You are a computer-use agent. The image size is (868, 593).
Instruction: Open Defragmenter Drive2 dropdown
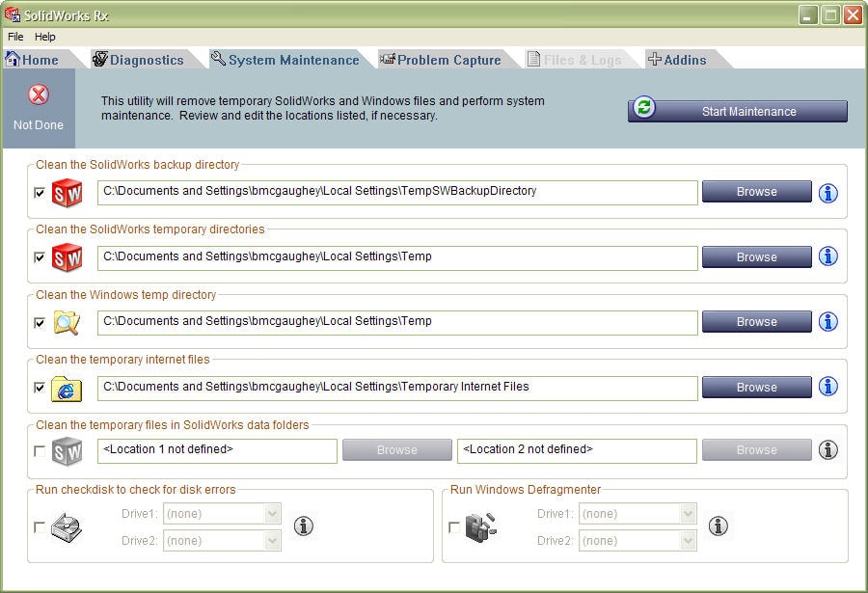click(x=637, y=540)
